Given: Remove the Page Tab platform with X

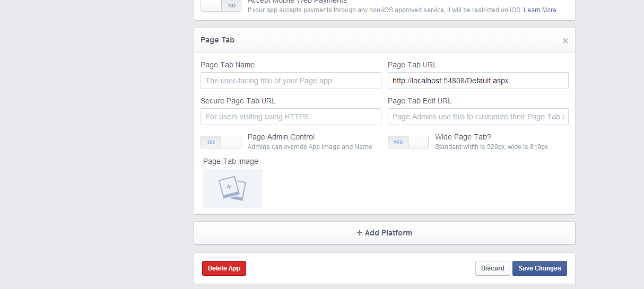Looking at the screenshot, I should [x=565, y=41].
